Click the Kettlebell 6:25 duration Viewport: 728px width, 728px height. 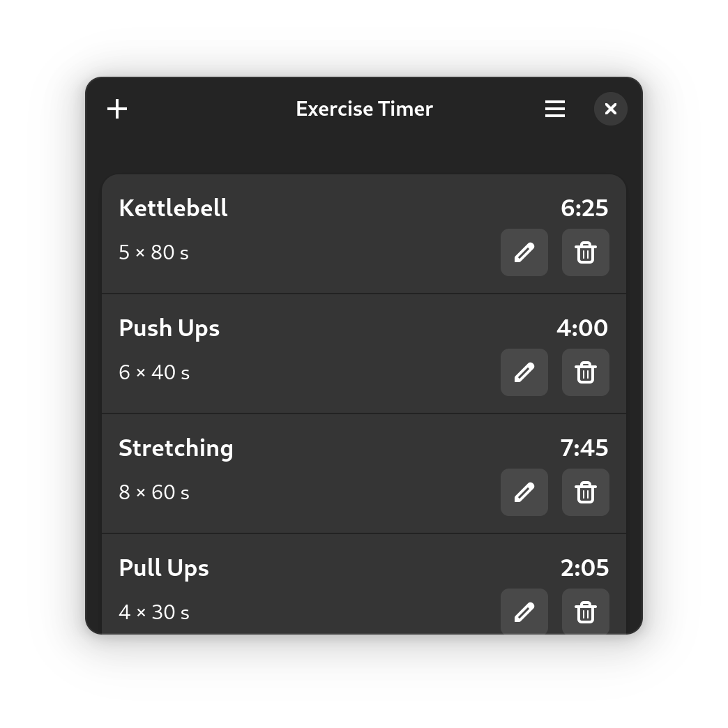coord(584,208)
